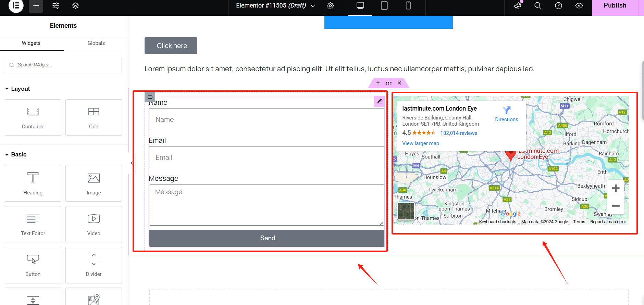Switch to mobile responsive view
644x305 pixels.
pos(408,6)
